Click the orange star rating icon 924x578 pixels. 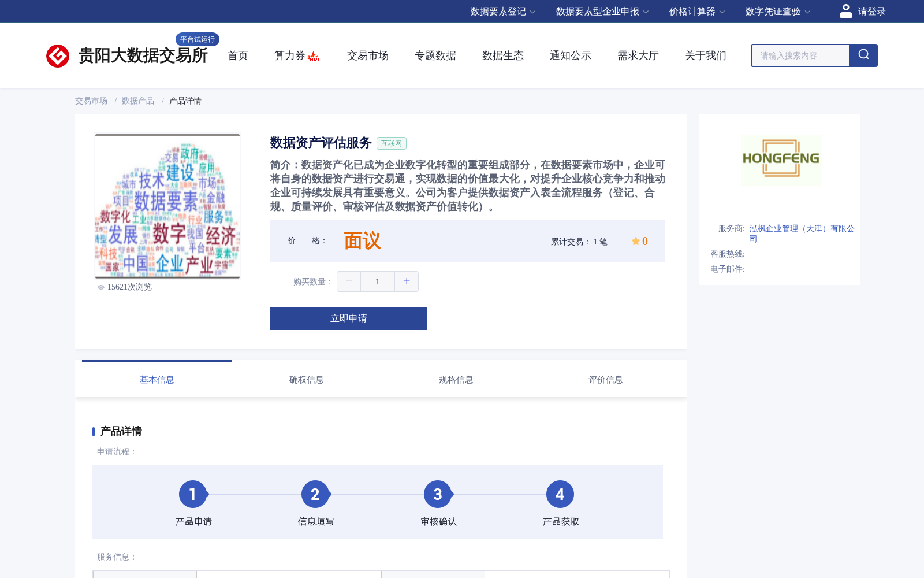[x=635, y=241]
